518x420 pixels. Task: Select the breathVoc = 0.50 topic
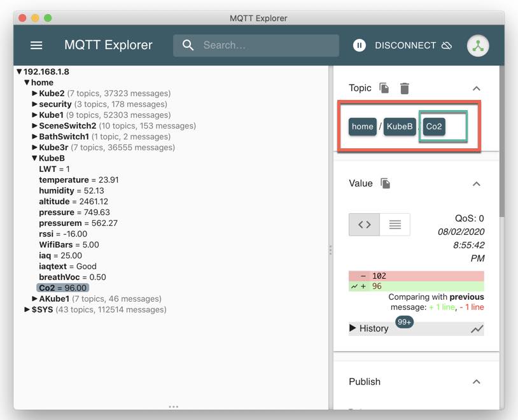pyautogui.click(x=73, y=277)
